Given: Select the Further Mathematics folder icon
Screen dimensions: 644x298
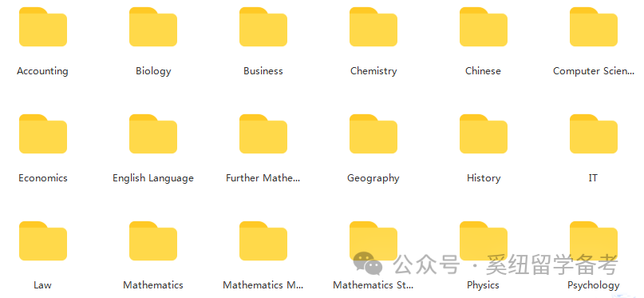Looking at the screenshot, I should point(263,134).
